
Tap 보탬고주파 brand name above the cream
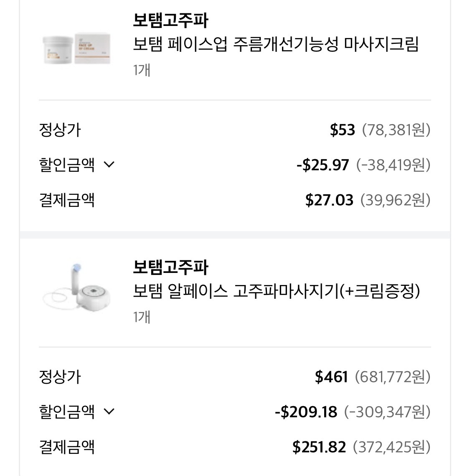[170, 20]
